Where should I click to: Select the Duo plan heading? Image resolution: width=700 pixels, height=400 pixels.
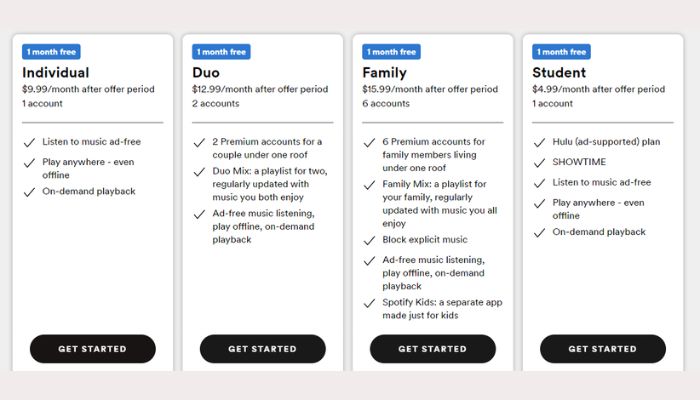tap(208, 72)
